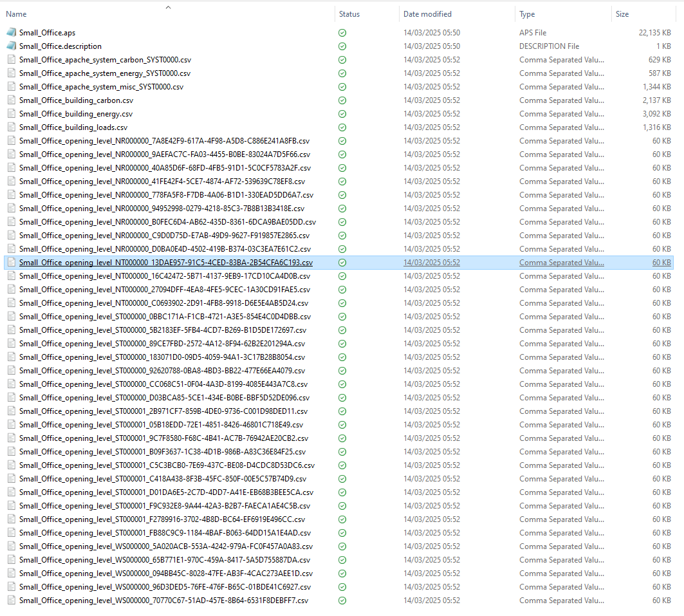Click the file icon of the WS000000_70770C67 CSV
The height and width of the screenshot is (616, 684).
(x=11, y=600)
